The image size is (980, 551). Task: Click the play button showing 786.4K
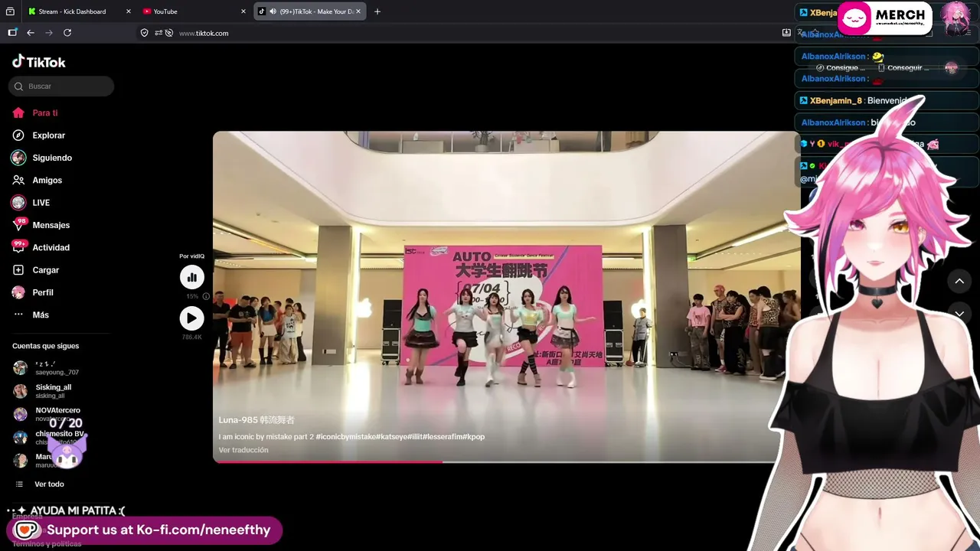coord(192,318)
